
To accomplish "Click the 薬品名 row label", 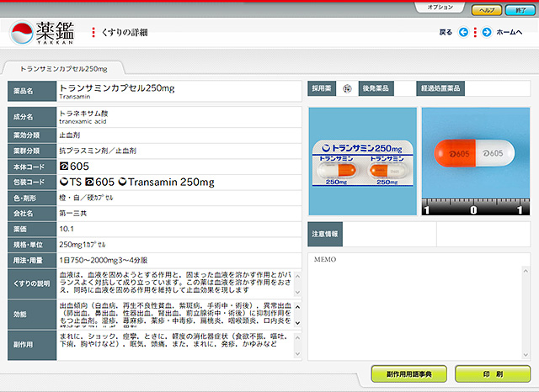I will [x=32, y=91].
